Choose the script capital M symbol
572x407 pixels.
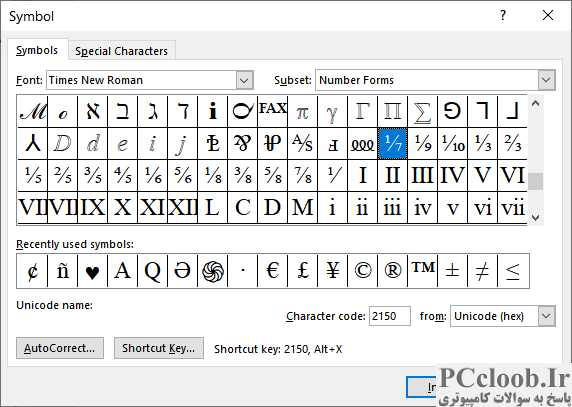click(32, 111)
